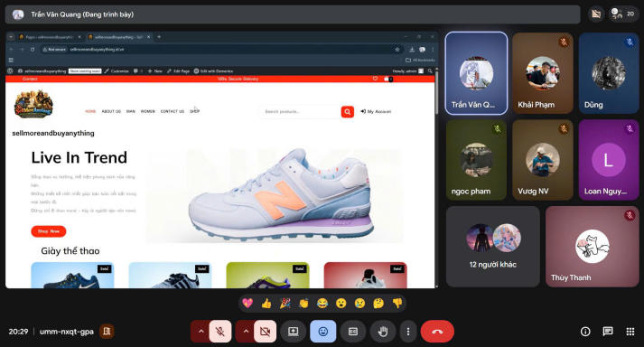Send the party popper reaction
Image resolution: width=644 pixels, height=347 pixels.
click(x=285, y=304)
